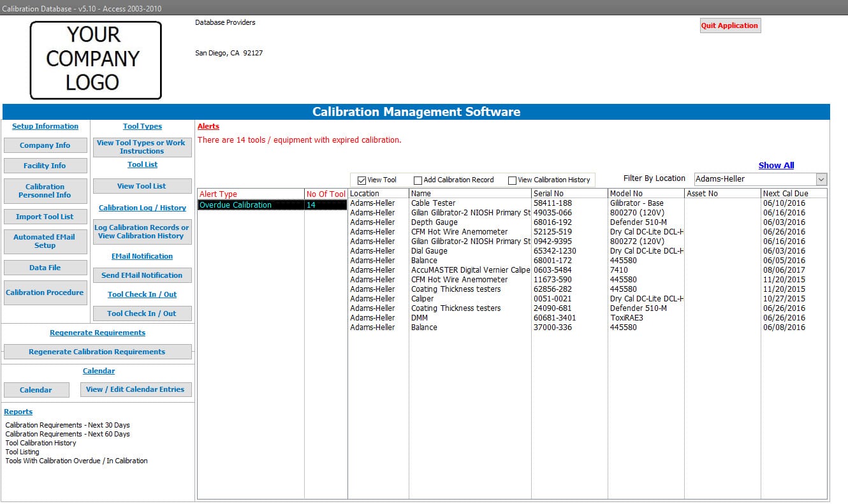848x504 pixels.
Task: Click Calibration Log / History heading
Action: 142,208
